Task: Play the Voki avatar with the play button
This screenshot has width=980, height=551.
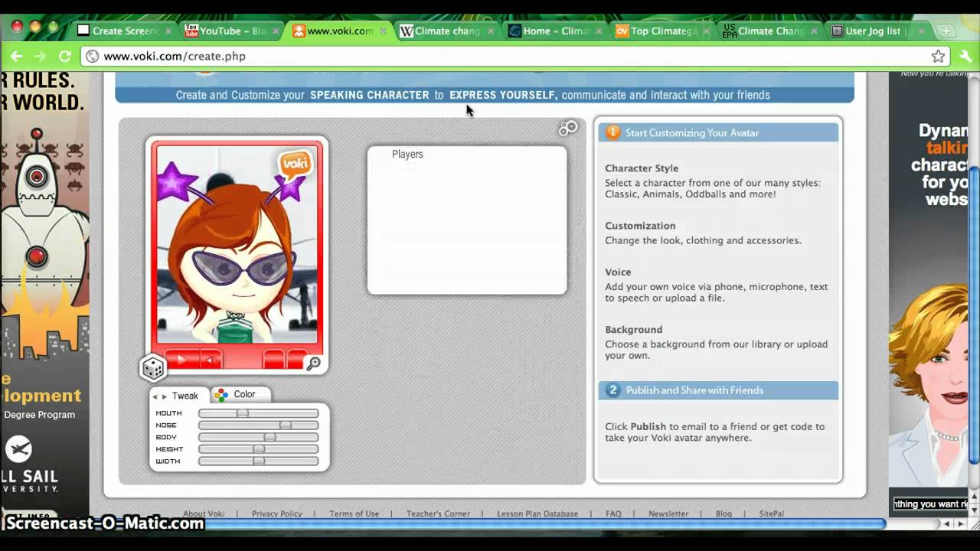Action: (181, 359)
